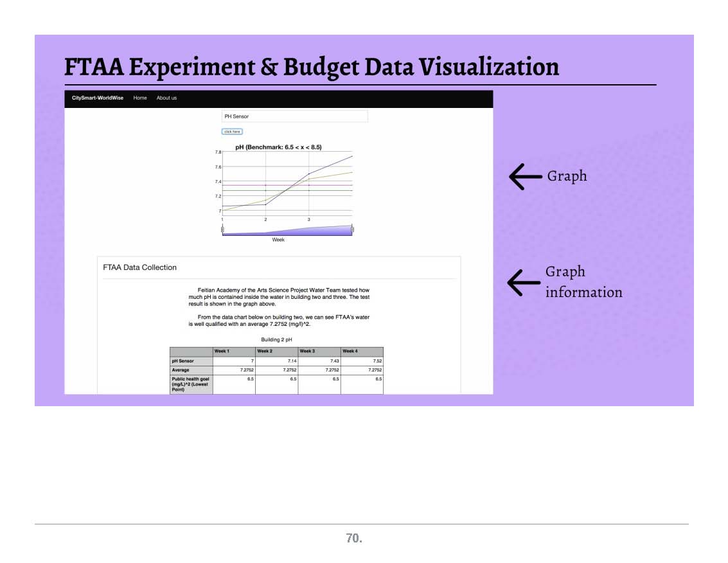Open the Home navigation item
Image resolution: width=728 pixels, height=563 pixels.
(x=140, y=98)
